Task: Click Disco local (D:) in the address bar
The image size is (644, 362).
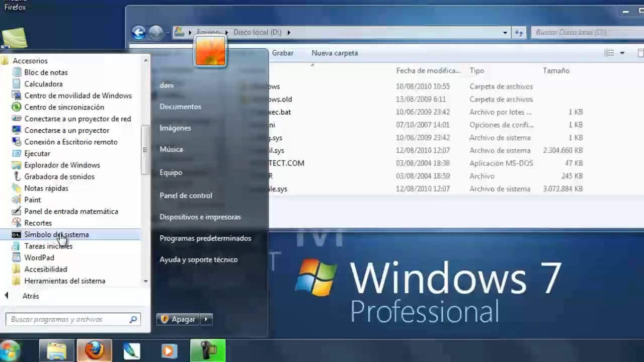Action: tap(257, 32)
